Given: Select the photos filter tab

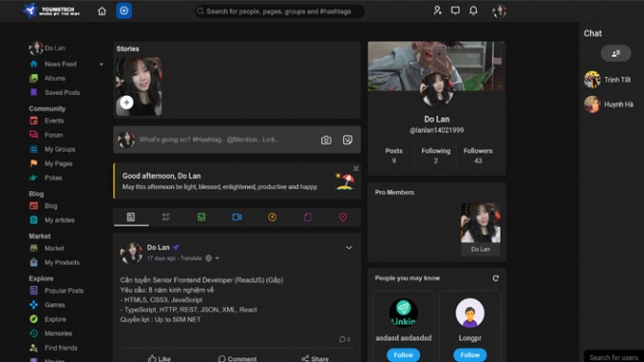Looking at the screenshot, I should pyautogui.click(x=201, y=217).
